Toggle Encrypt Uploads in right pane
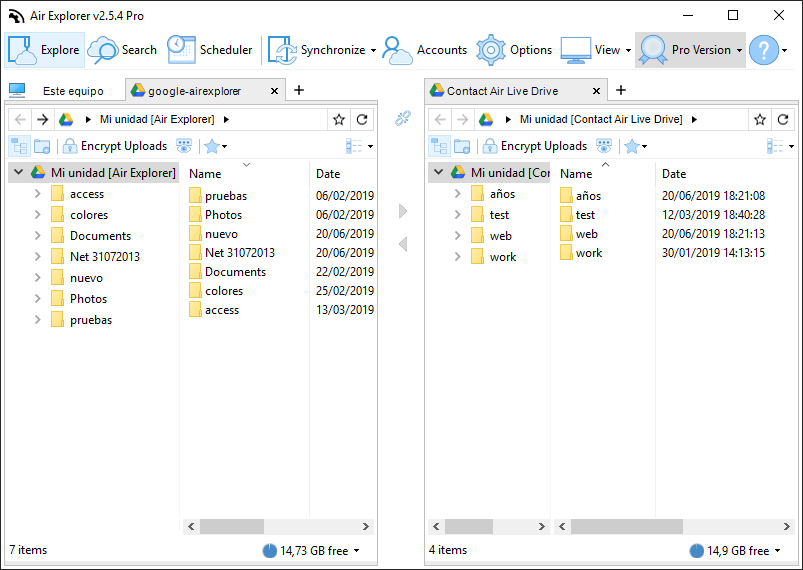This screenshot has width=803, height=570. [535, 146]
